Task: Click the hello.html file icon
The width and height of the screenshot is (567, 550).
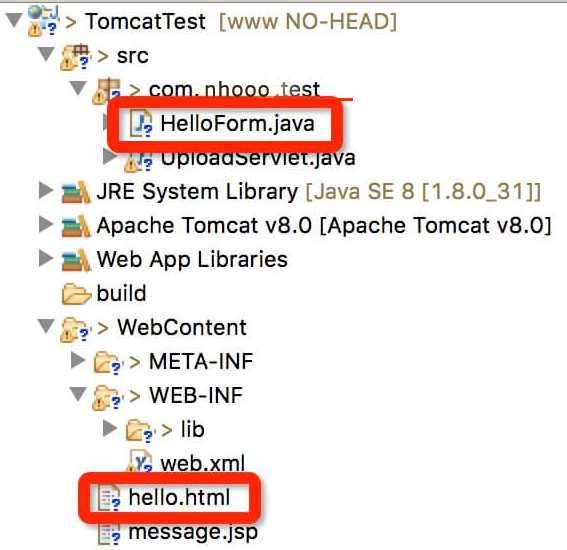Action: pos(109,498)
